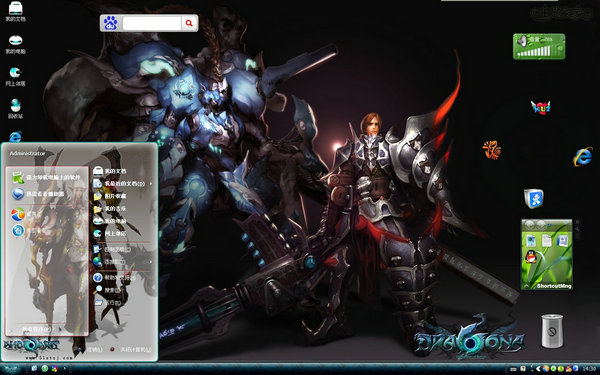Open the desktop trash can icon
The height and width of the screenshot is (375, 600).
coord(552,331)
